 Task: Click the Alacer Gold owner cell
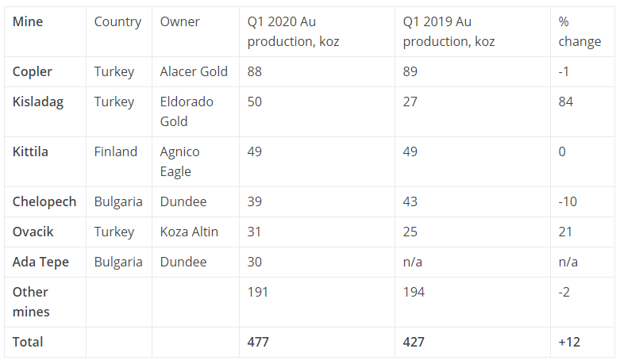coord(194,71)
